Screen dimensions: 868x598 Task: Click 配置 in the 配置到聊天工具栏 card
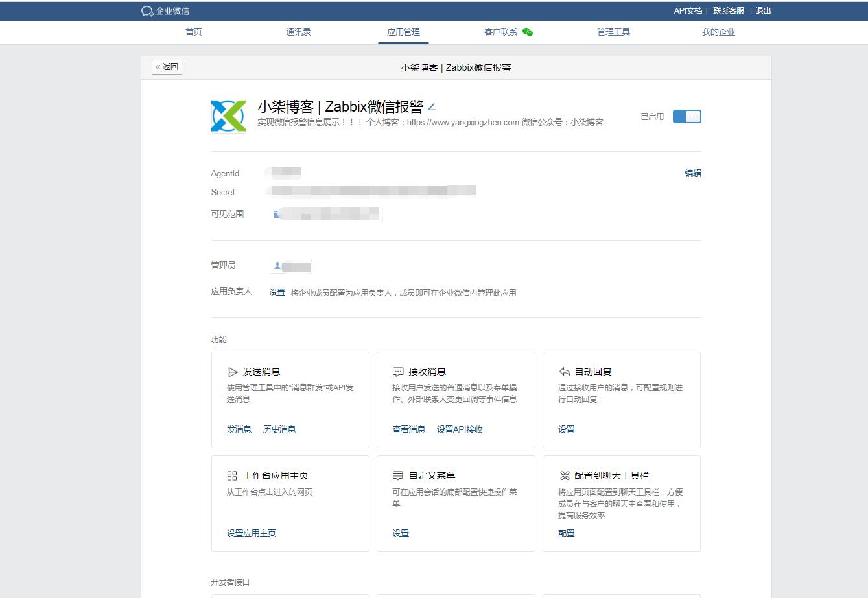[567, 533]
